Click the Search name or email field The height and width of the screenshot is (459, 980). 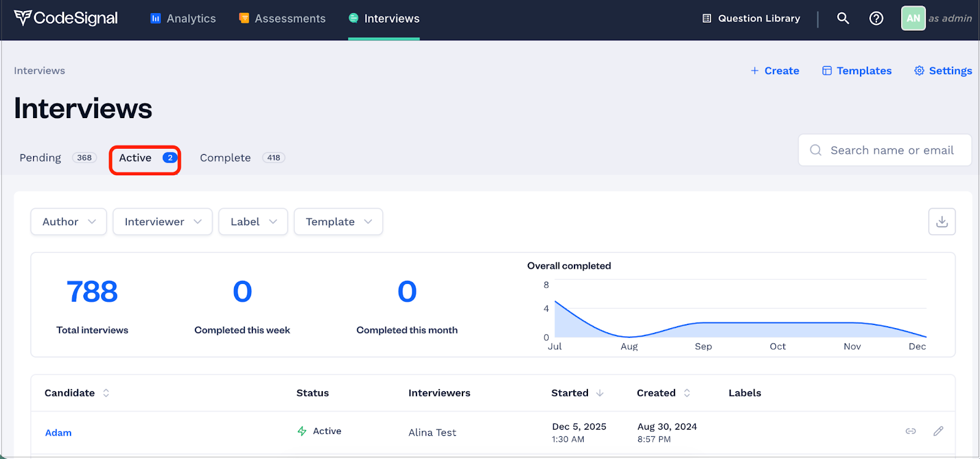click(x=891, y=151)
